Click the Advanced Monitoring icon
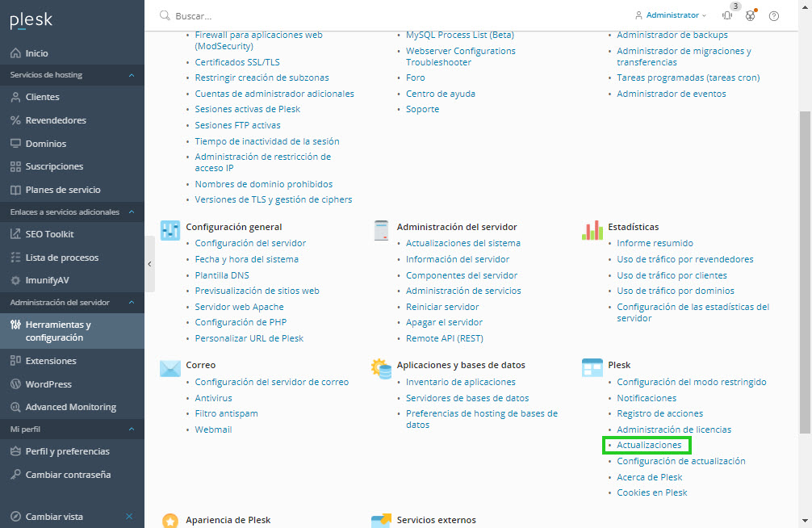The height and width of the screenshot is (528, 812). pos(15,407)
